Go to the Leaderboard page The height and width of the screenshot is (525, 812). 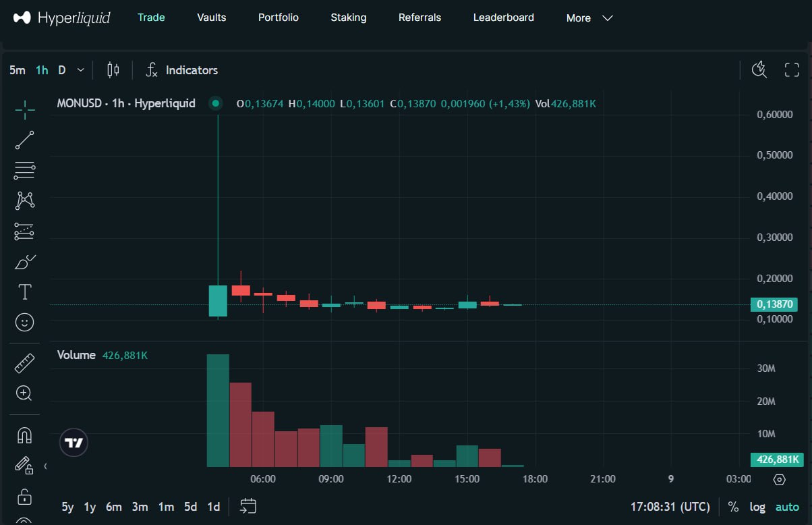pos(503,18)
